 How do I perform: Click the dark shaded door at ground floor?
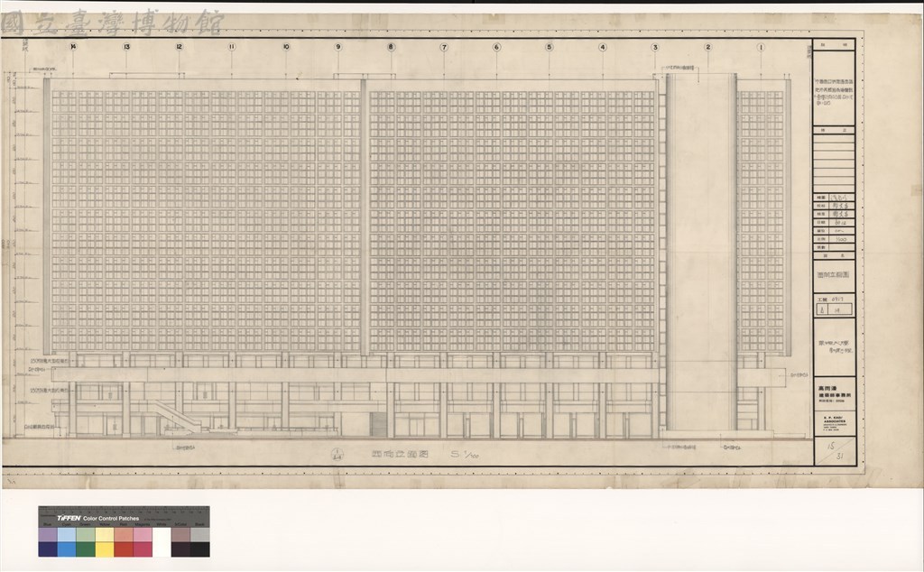point(378,424)
